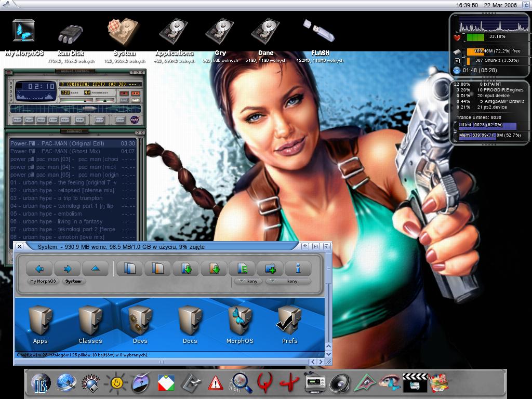Click the STOP button in AmigaAMP
The image size is (532, 399).
click(53, 120)
